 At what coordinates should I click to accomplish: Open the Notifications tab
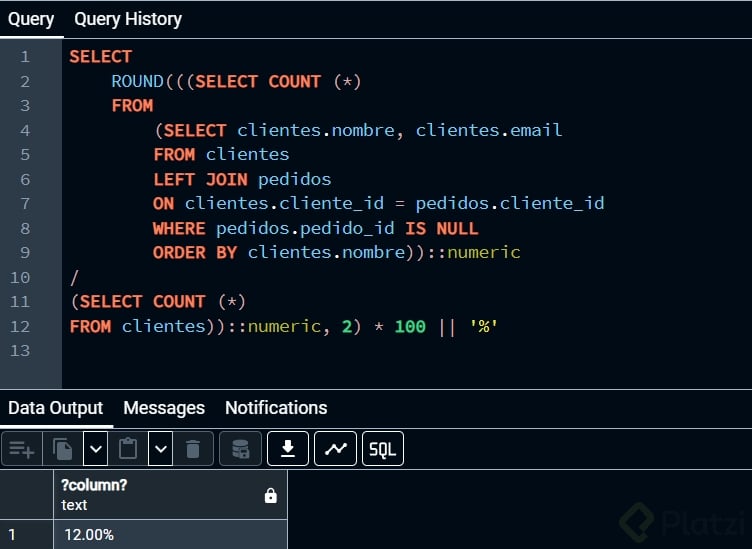click(276, 408)
